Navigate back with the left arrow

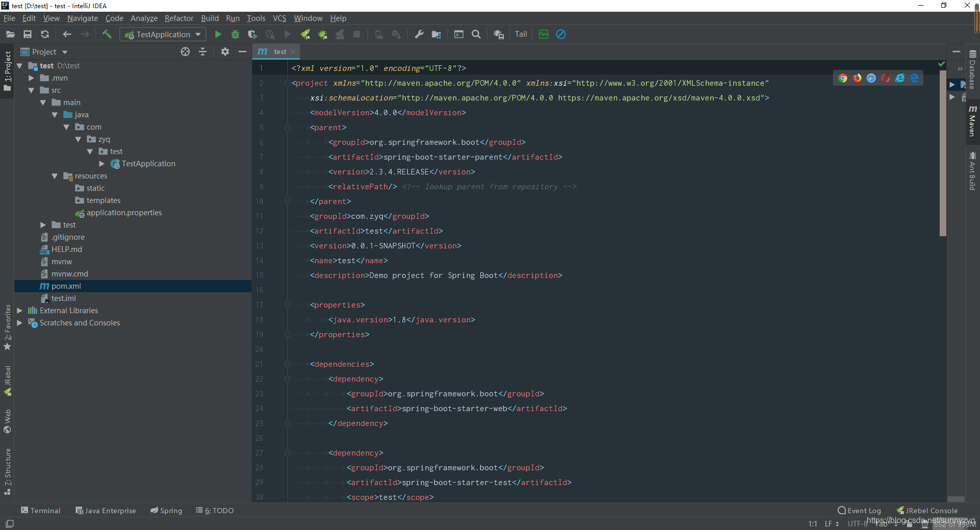tap(67, 34)
